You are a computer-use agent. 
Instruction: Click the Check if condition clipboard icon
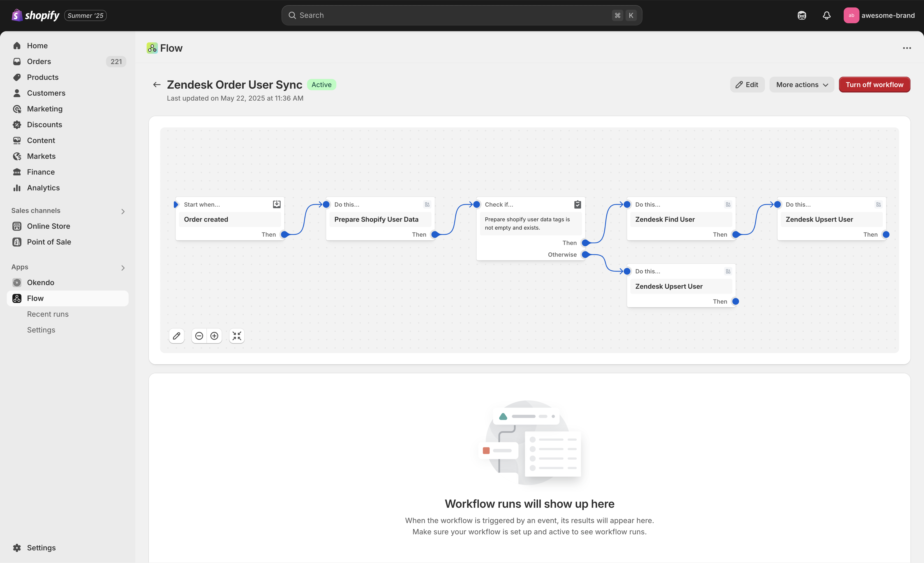(577, 204)
